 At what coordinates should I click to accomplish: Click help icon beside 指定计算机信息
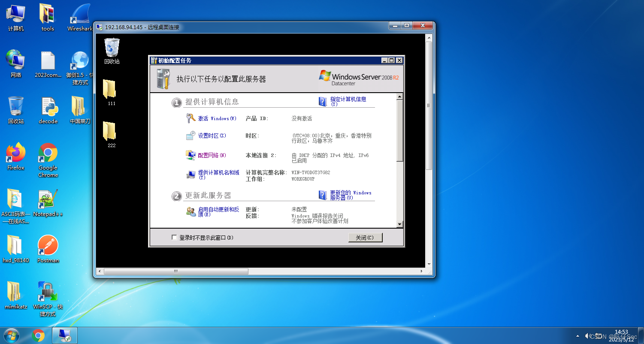pos(323,101)
